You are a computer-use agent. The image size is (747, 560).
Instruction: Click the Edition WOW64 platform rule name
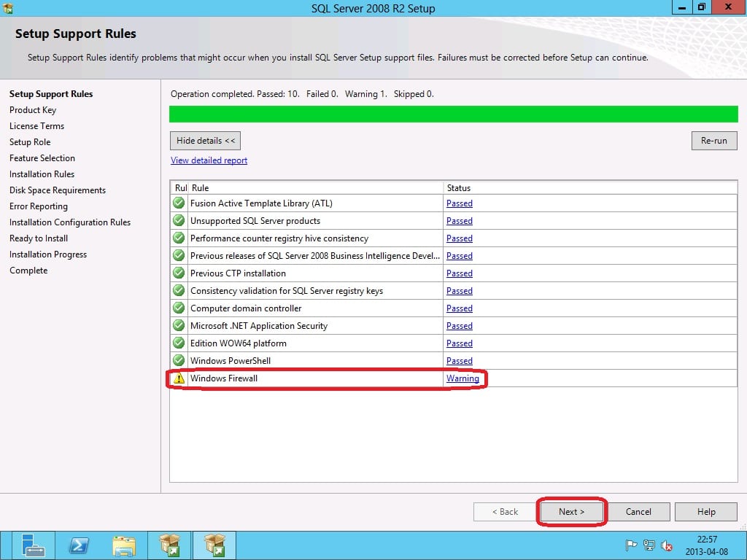(239, 343)
